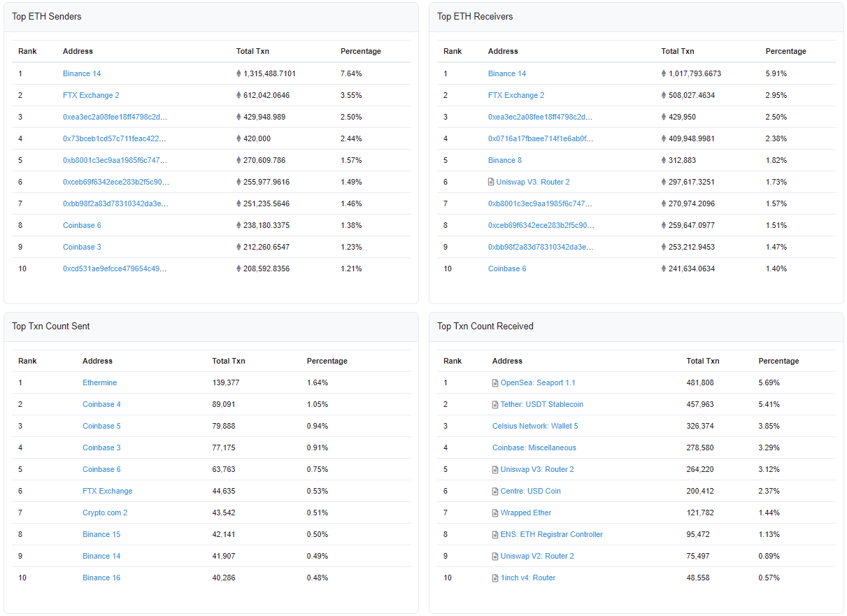Click the 326,374 total txn value
Screen dimensions: 847x616
pyautogui.click(x=700, y=426)
